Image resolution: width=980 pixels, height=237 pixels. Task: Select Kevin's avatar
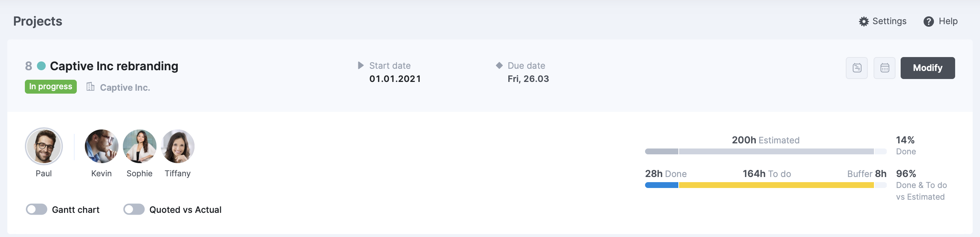(102, 146)
